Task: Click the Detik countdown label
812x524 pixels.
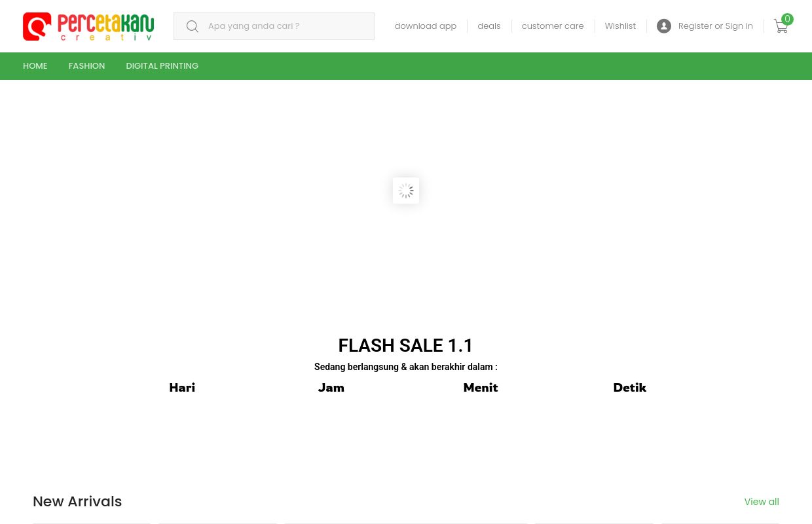Action: coord(629,388)
